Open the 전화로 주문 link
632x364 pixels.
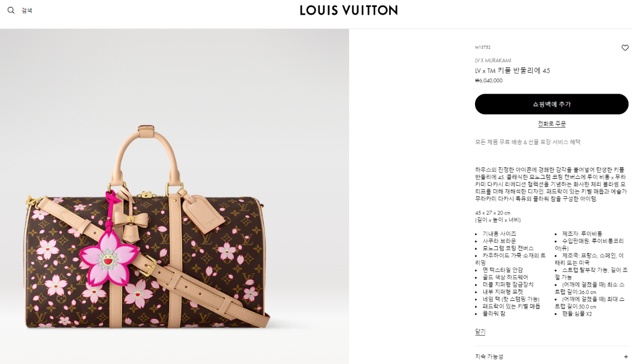pyautogui.click(x=551, y=124)
